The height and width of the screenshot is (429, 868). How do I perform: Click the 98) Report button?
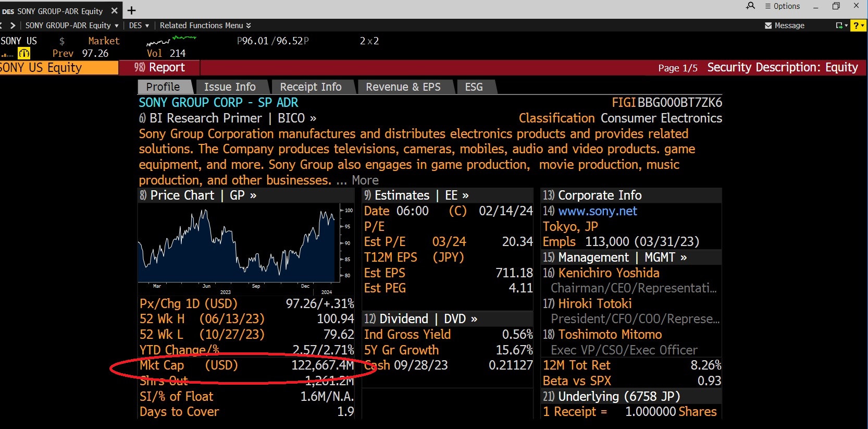159,67
